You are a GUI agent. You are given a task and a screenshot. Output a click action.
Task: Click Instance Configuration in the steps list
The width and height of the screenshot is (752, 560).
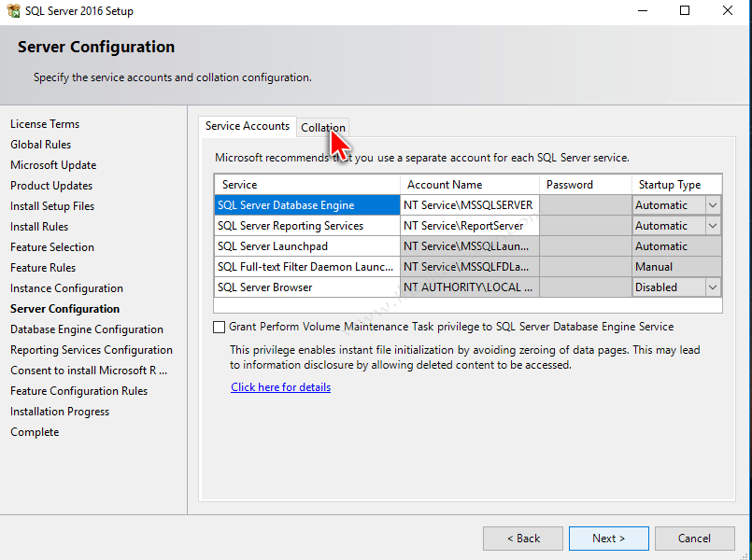(x=66, y=288)
